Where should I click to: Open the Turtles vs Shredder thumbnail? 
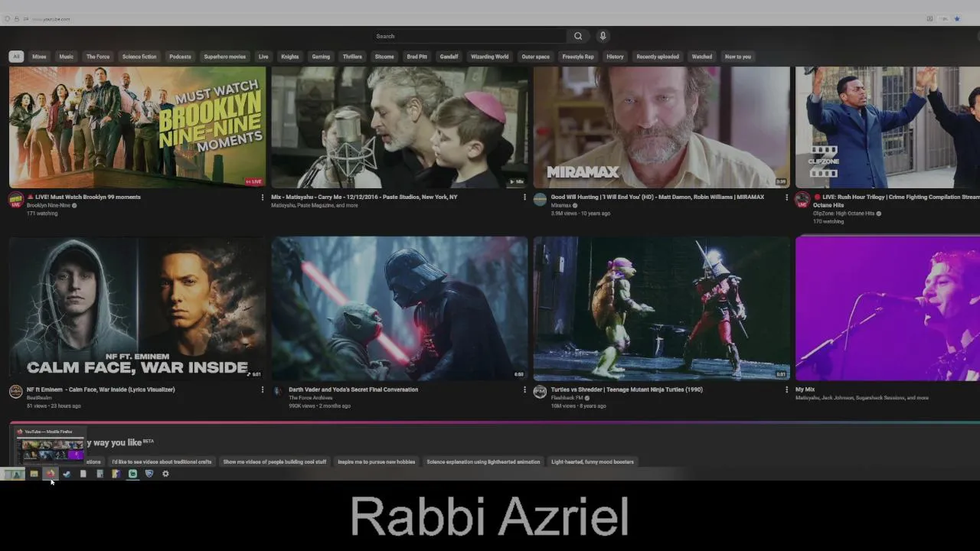(x=661, y=308)
